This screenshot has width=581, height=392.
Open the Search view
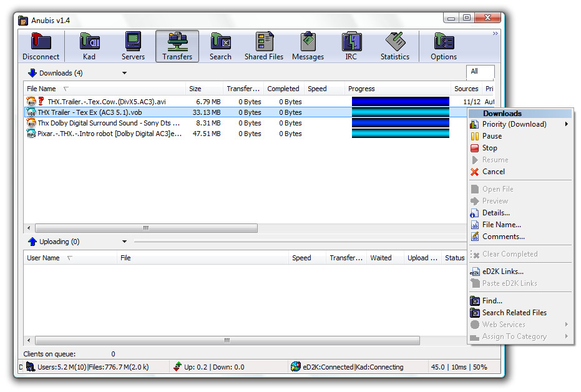pos(220,46)
